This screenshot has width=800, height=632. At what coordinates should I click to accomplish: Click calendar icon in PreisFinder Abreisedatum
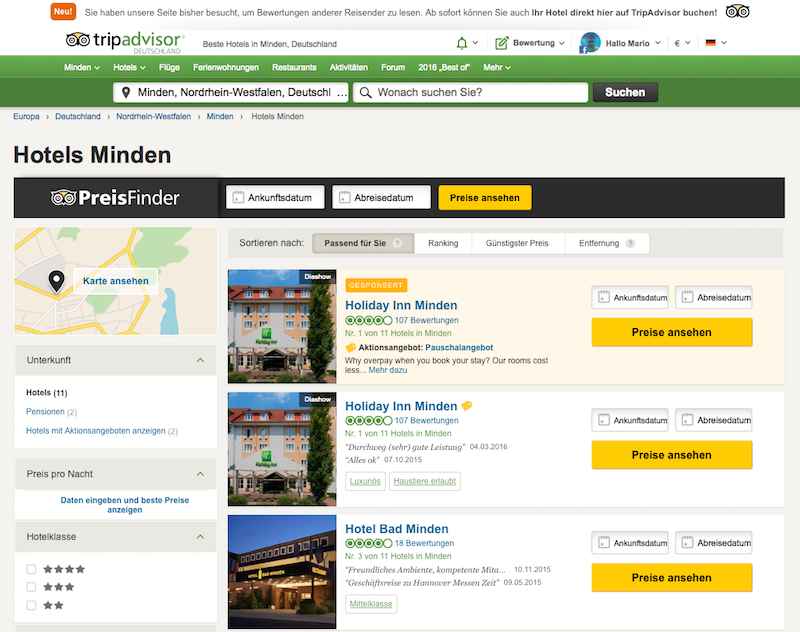(344, 197)
